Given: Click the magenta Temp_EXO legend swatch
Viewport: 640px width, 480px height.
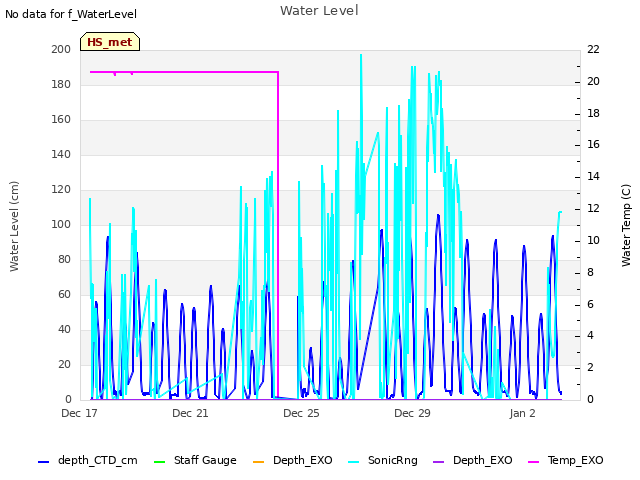Looking at the screenshot, I should [x=533, y=462].
